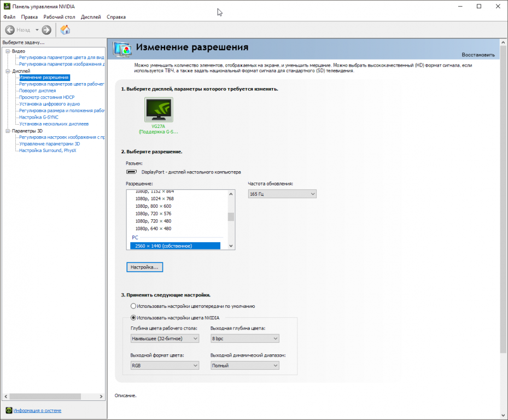Viewport: 508px width, 420px height.
Task: Select resolution 1080p, 720 × 576
Action: point(153,214)
